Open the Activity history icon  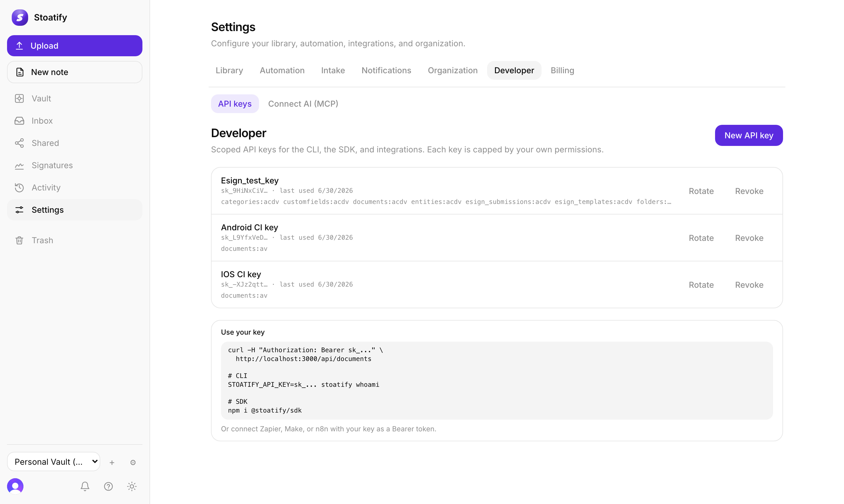point(19,188)
